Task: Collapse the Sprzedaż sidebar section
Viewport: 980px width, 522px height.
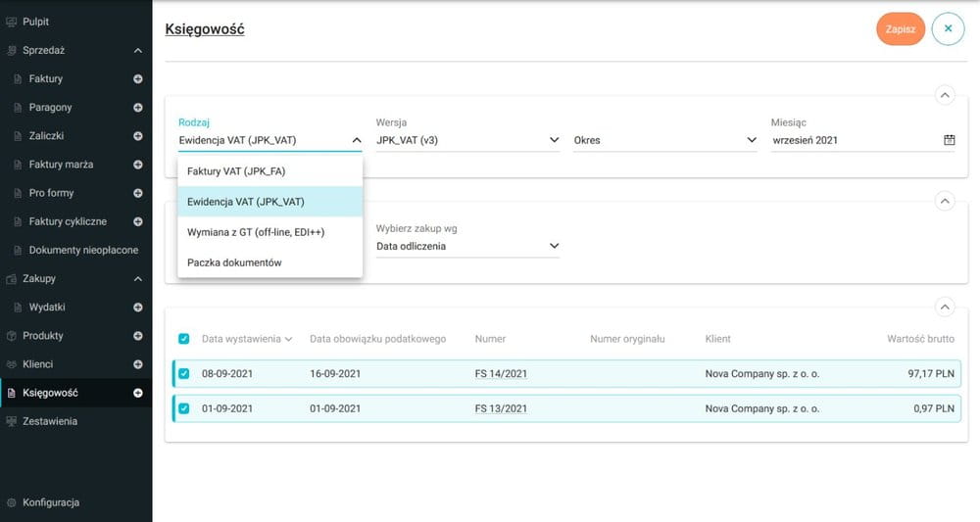Action: tap(138, 50)
